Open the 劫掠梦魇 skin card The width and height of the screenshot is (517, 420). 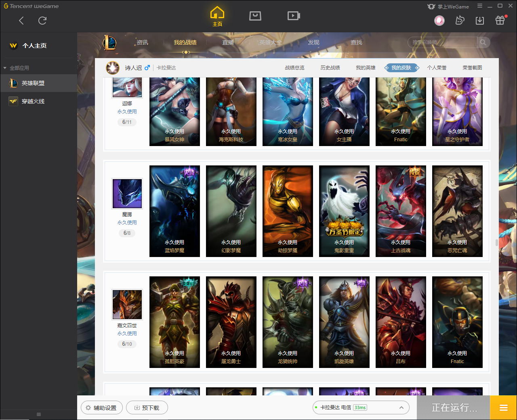tap(288, 211)
